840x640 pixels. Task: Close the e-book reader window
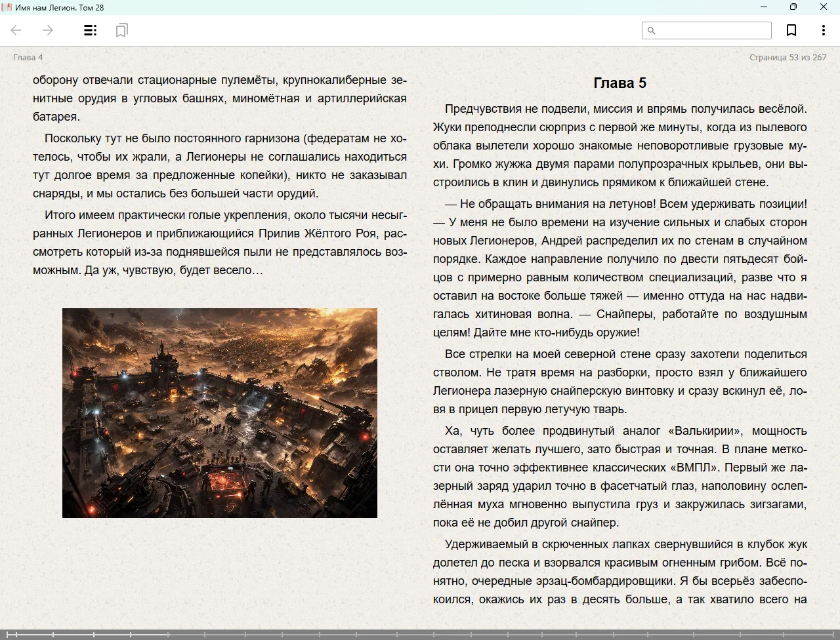tap(824, 7)
